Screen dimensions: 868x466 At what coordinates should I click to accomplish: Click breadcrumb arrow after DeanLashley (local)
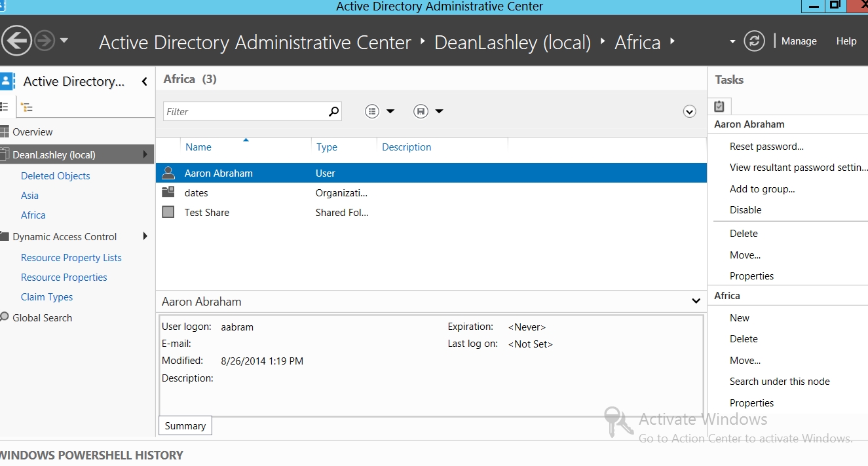(603, 42)
